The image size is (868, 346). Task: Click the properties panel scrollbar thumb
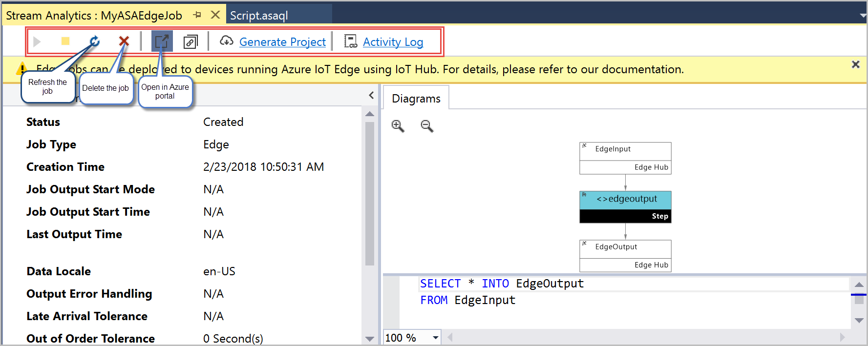pos(370,193)
